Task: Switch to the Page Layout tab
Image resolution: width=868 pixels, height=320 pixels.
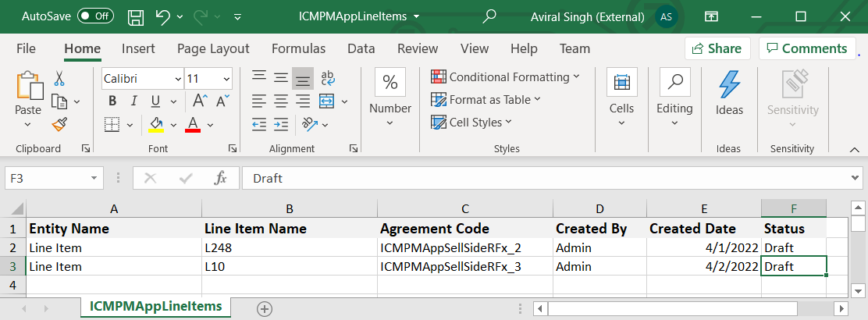Action: click(213, 48)
